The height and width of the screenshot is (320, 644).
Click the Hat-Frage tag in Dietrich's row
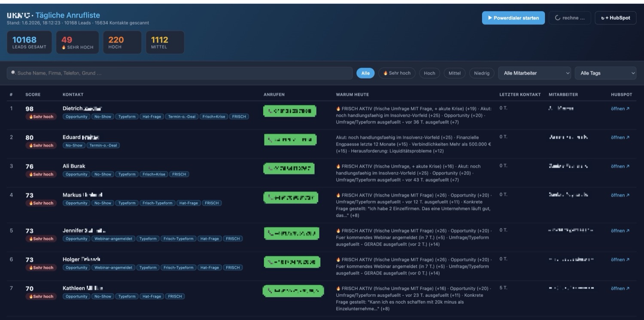pos(152,117)
